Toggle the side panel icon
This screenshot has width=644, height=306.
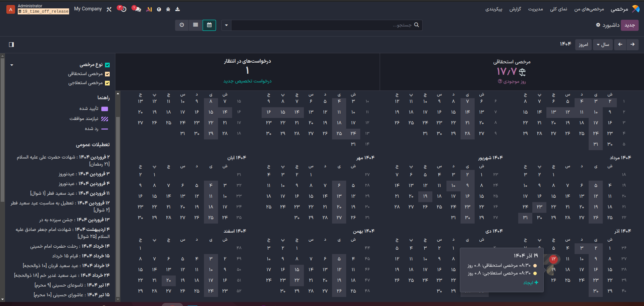(x=11, y=45)
